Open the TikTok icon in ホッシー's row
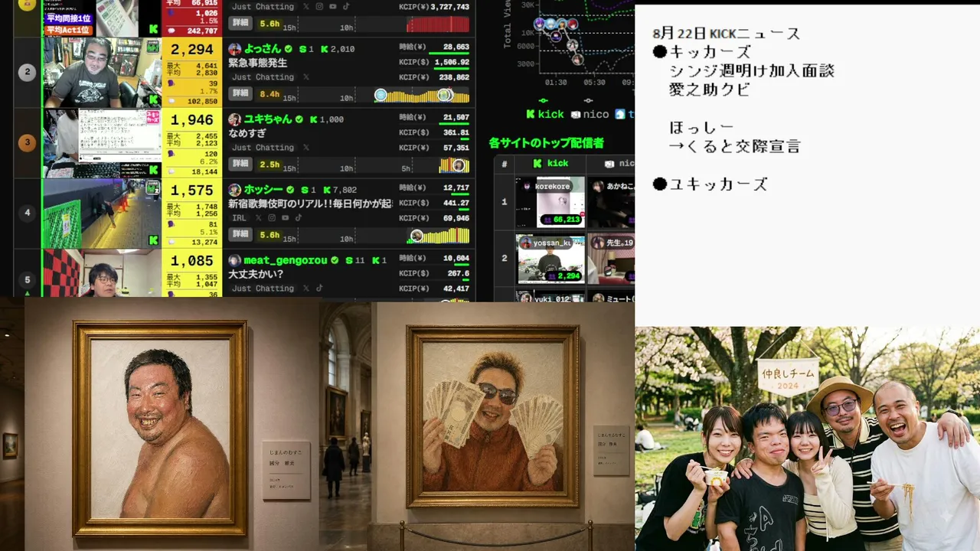 tap(298, 218)
